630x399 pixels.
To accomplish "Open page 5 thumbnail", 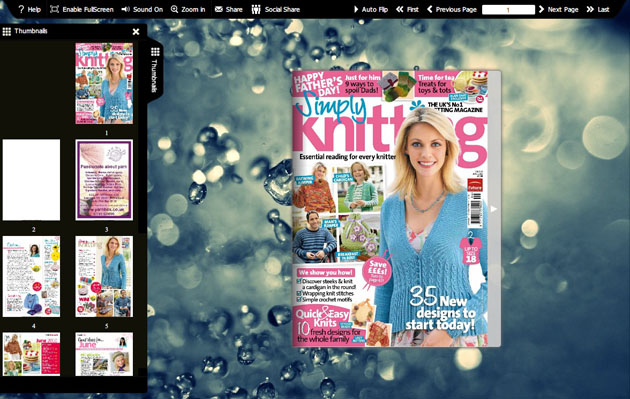I will (x=104, y=276).
